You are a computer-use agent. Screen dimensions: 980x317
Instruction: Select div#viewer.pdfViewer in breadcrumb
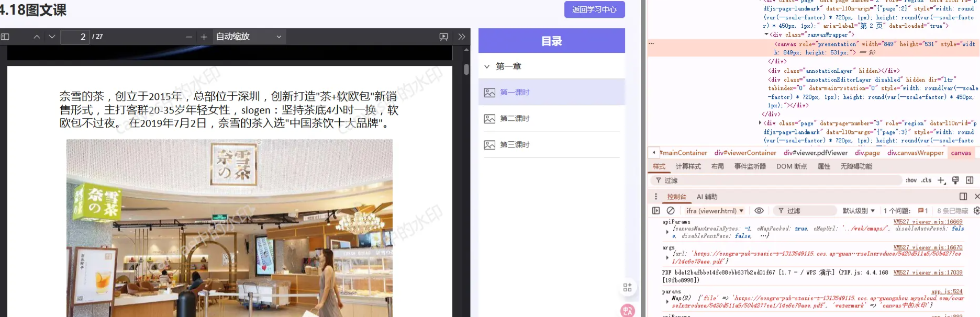coord(816,153)
